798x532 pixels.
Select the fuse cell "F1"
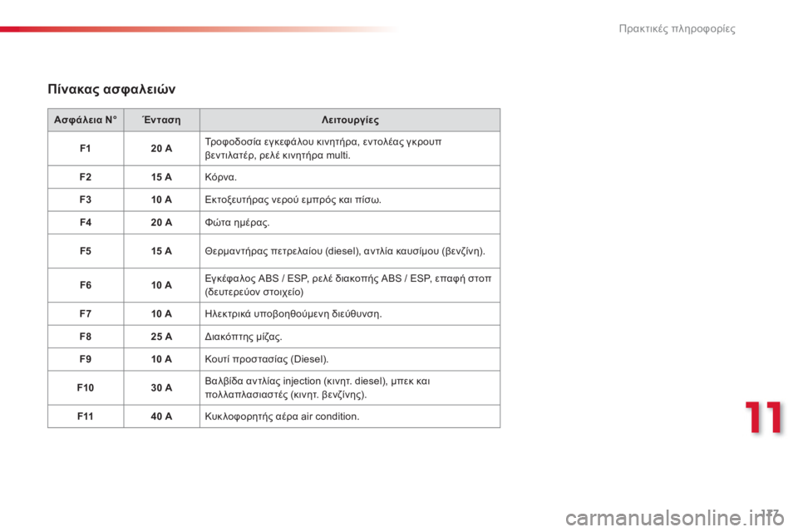click(x=86, y=149)
